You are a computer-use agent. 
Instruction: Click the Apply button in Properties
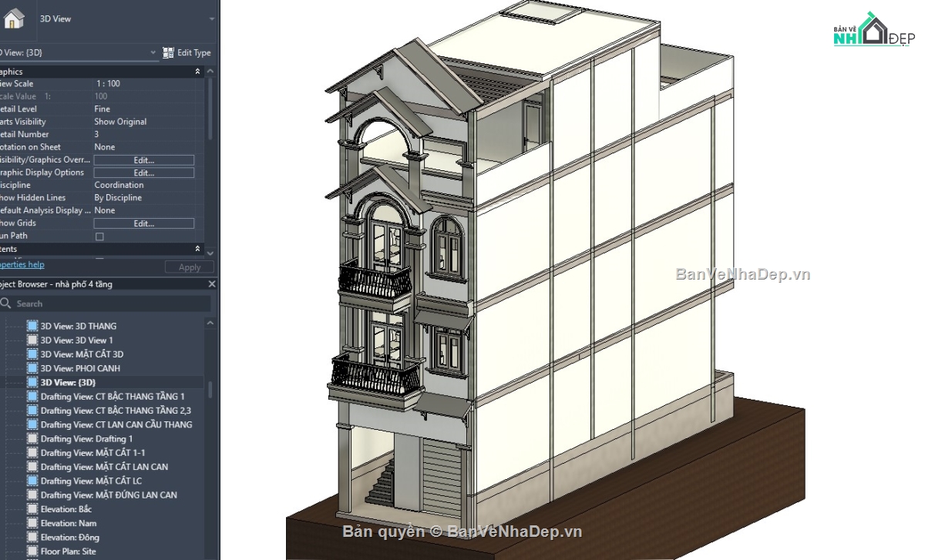tap(190, 267)
